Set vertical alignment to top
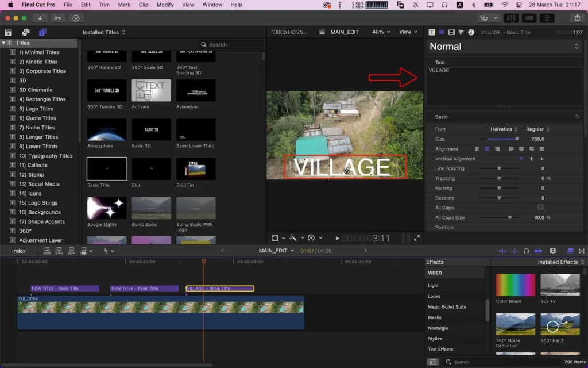This screenshot has height=368, width=588. point(521,159)
